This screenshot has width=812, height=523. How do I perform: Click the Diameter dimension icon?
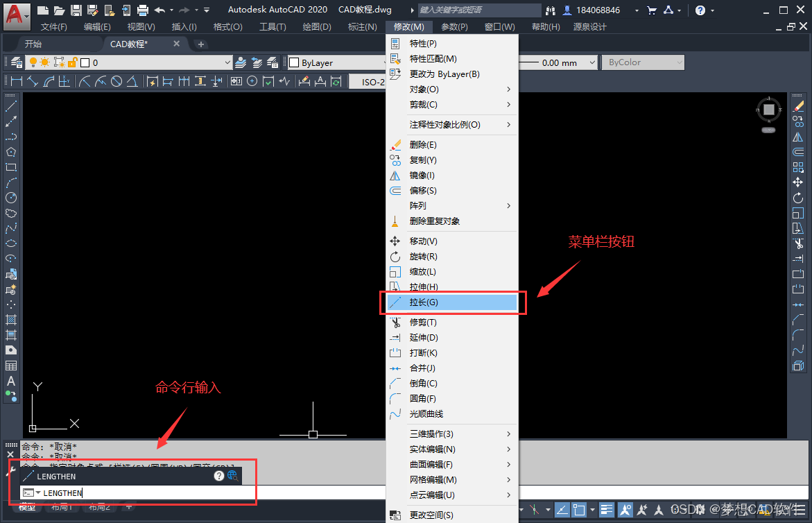pos(116,81)
